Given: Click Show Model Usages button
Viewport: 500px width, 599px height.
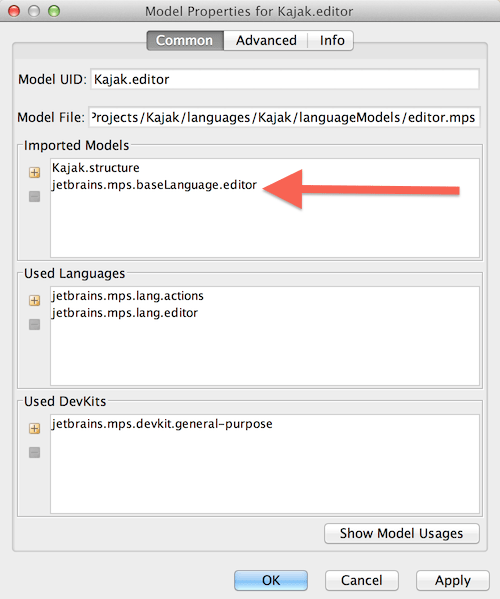Looking at the screenshot, I should coord(401,533).
